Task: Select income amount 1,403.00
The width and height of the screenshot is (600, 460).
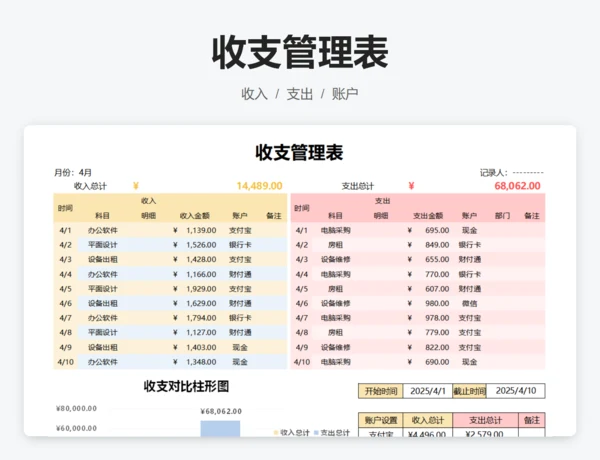Action: [201, 347]
